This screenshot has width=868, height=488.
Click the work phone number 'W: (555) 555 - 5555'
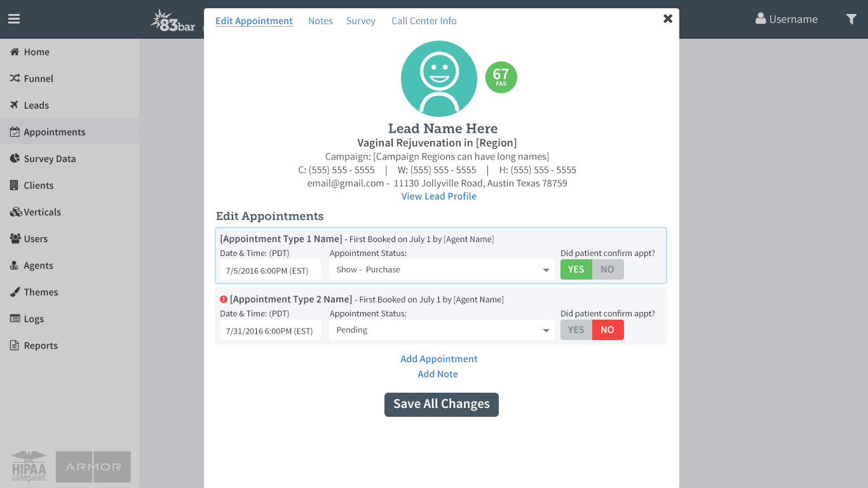[437, 170]
